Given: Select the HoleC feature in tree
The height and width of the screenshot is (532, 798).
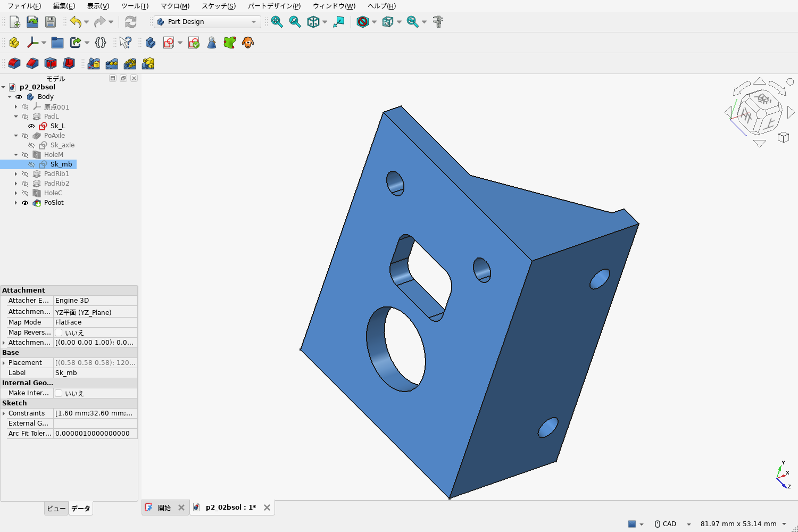Looking at the screenshot, I should pos(53,193).
